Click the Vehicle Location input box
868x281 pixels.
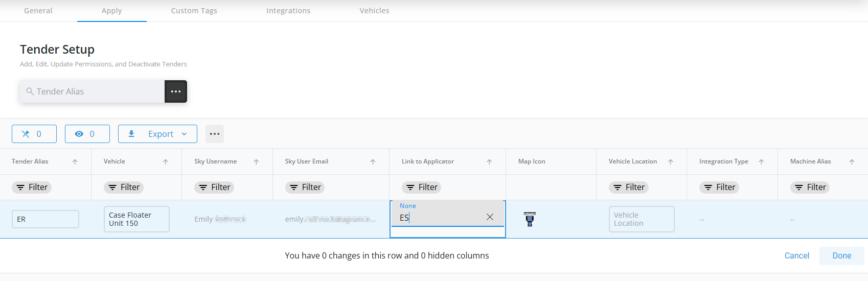click(x=641, y=219)
